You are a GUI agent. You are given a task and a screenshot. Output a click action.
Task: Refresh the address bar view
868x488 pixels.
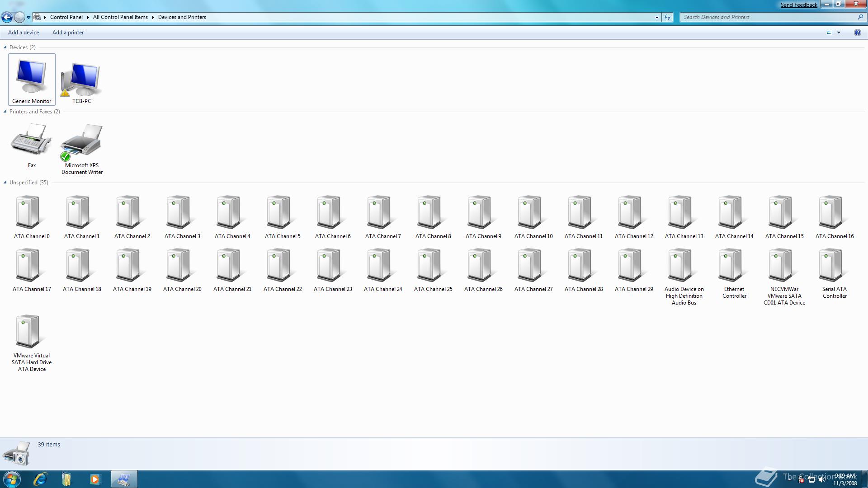(x=667, y=17)
